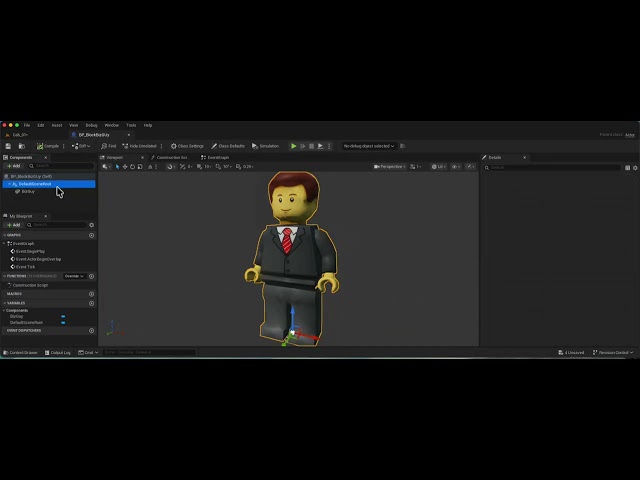The height and width of the screenshot is (480, 640).
Task: Open the Asset menu
Action: 57,125
